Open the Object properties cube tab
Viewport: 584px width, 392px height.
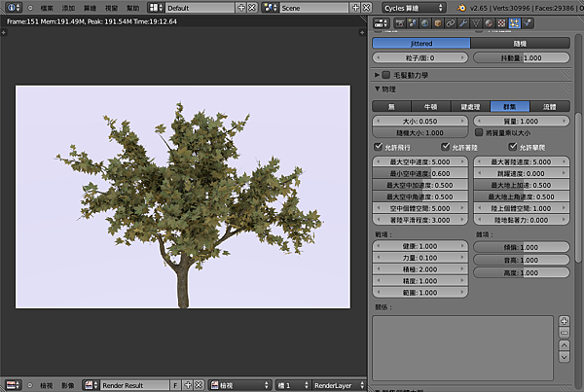[x=438, y=23]
